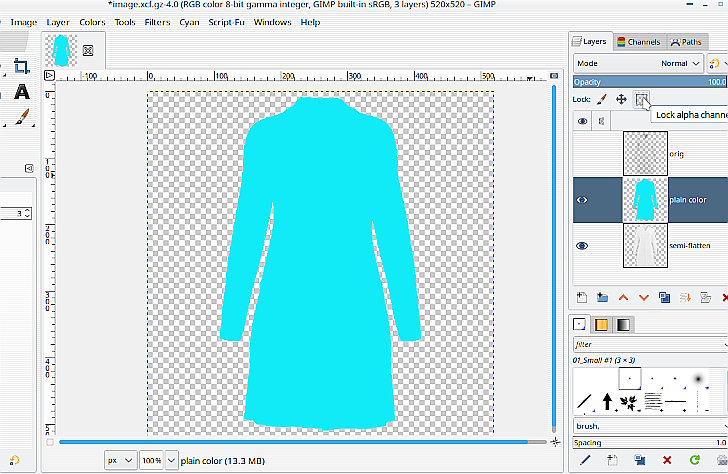Open the px unit dropdown

(x=120, y=461)
